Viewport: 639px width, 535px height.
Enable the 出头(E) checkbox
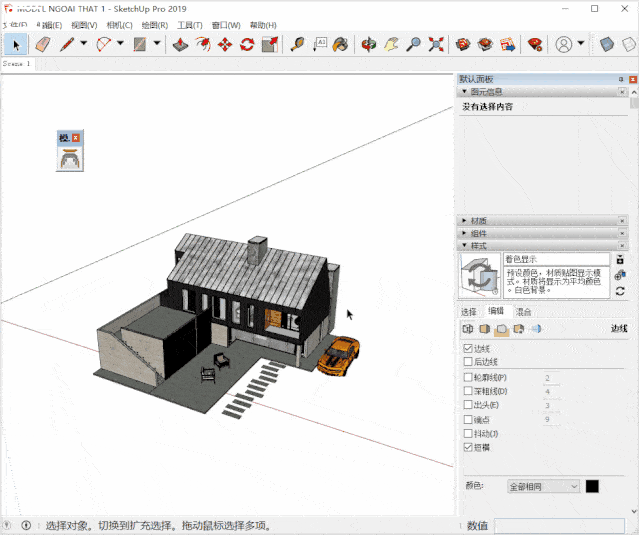pos(468,405)
